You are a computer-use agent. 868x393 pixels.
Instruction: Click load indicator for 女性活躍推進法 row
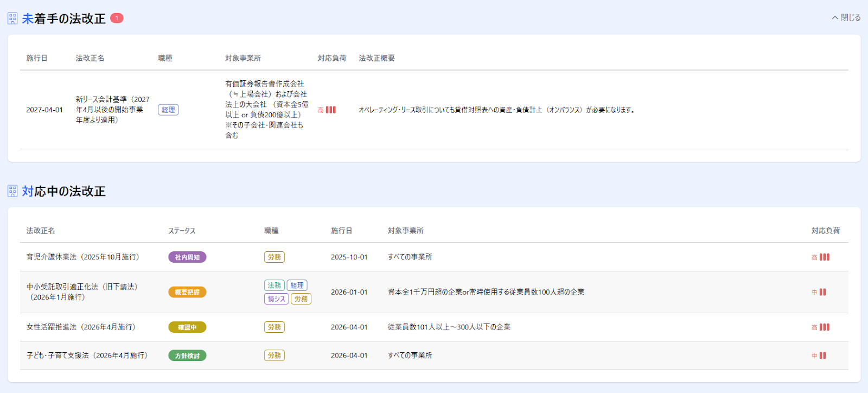[820, 327]
